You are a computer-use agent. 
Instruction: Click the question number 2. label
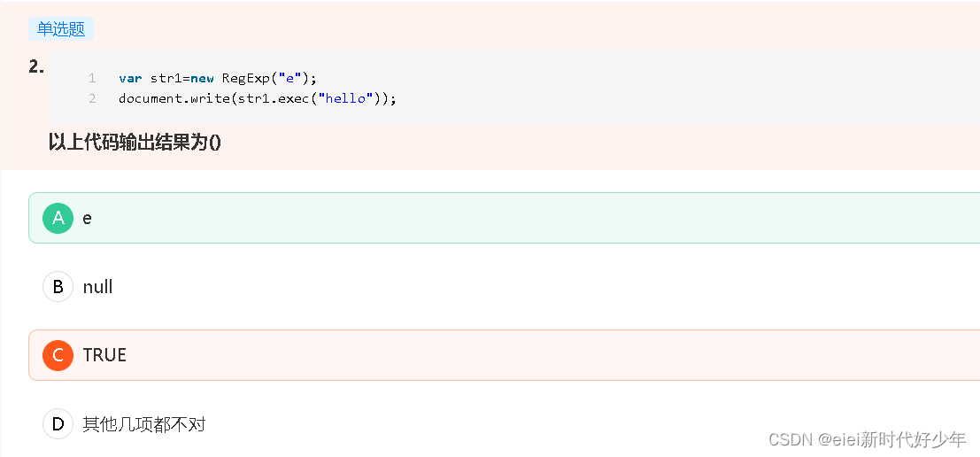coord(36,67)
